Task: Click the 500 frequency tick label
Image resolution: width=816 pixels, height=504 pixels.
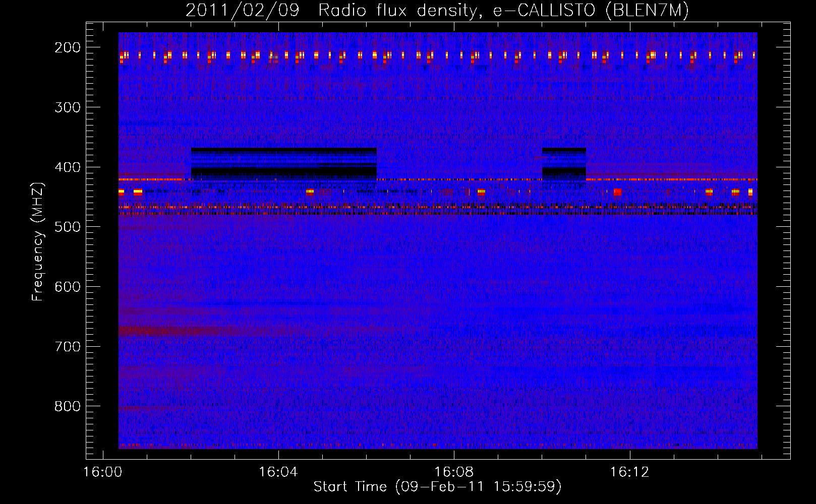Action: (68, 227)
